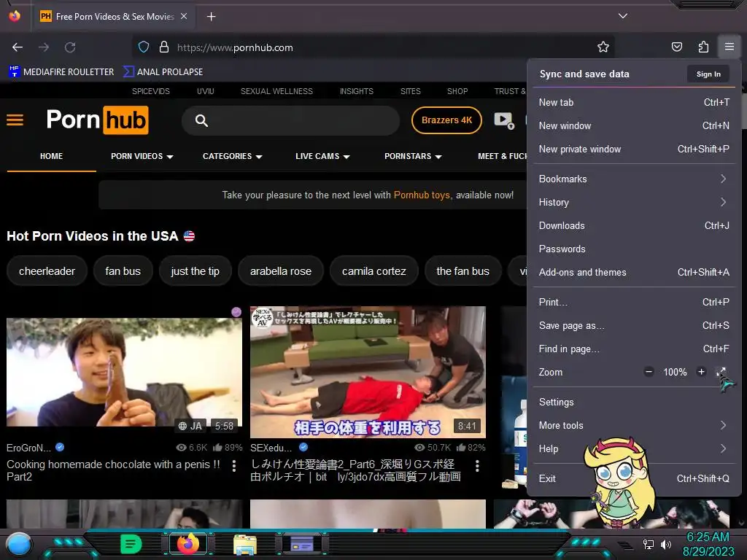List all tabs with the chevron
747x560 pixels.
point(623,16)
